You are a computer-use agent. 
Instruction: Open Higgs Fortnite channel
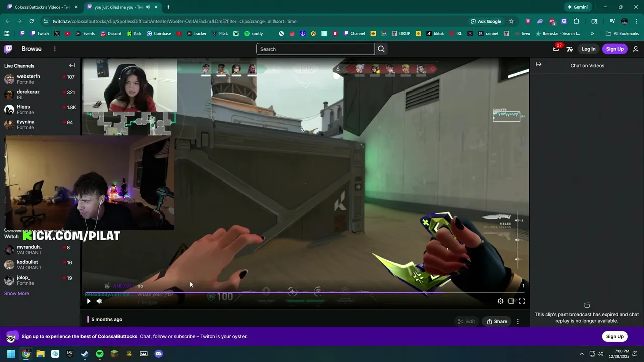click(39, 109)
